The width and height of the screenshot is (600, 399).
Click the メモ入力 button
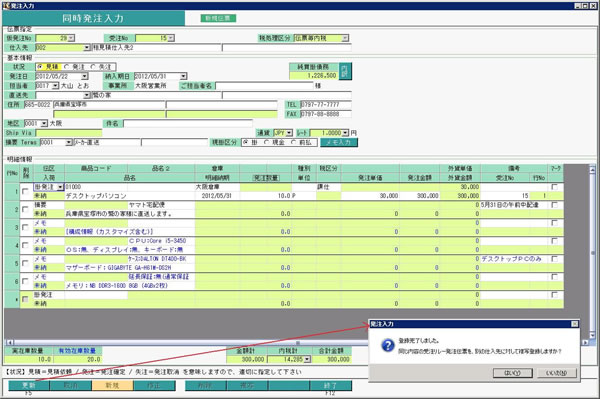pyautogui.click(x=339, y=142)
